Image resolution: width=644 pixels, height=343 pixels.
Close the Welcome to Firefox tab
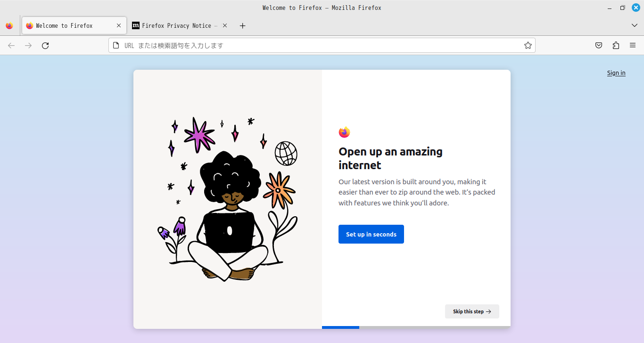[119, 26]
